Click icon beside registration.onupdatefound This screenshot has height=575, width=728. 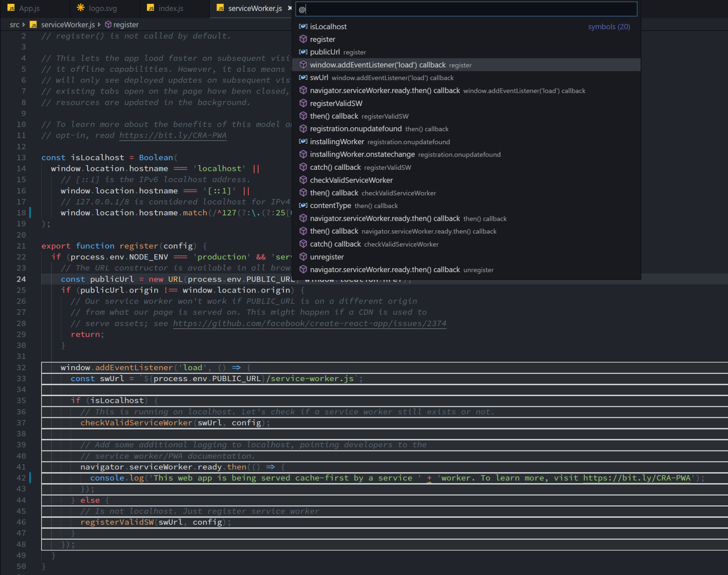click(x=303, y=129)
